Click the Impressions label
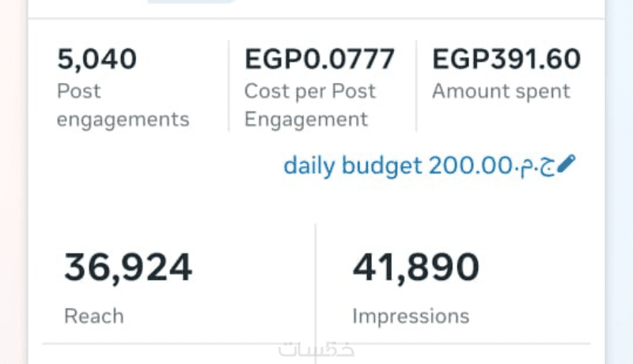Screen dimensions: 633x364 click(x=411, y=317)
